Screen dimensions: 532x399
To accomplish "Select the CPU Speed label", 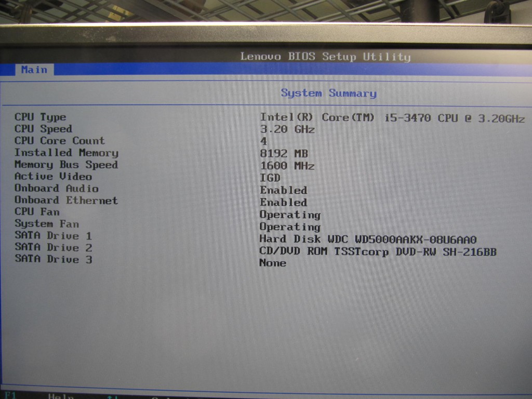I will (44, 129).
